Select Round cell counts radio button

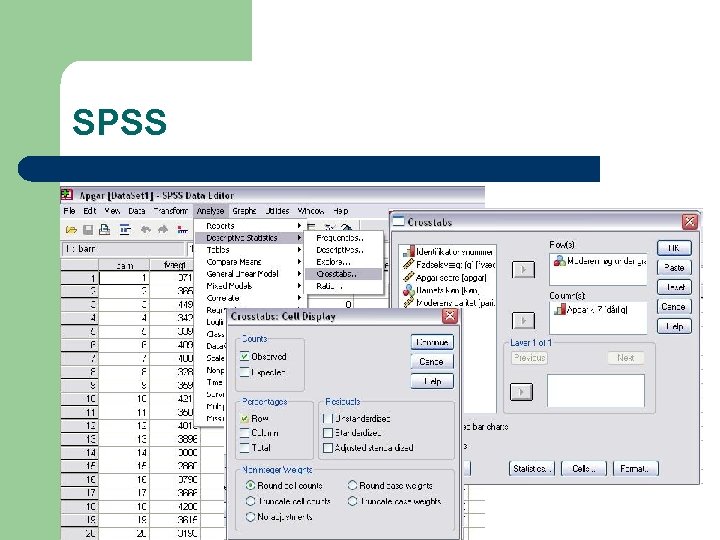(250, 485)
